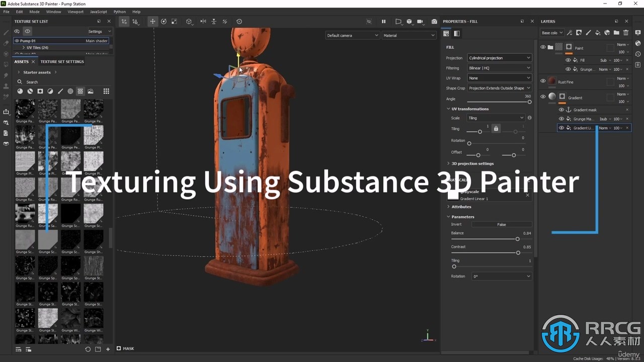Filter assets by Alphas icon

pyautogui.click(x=70, y=91)
